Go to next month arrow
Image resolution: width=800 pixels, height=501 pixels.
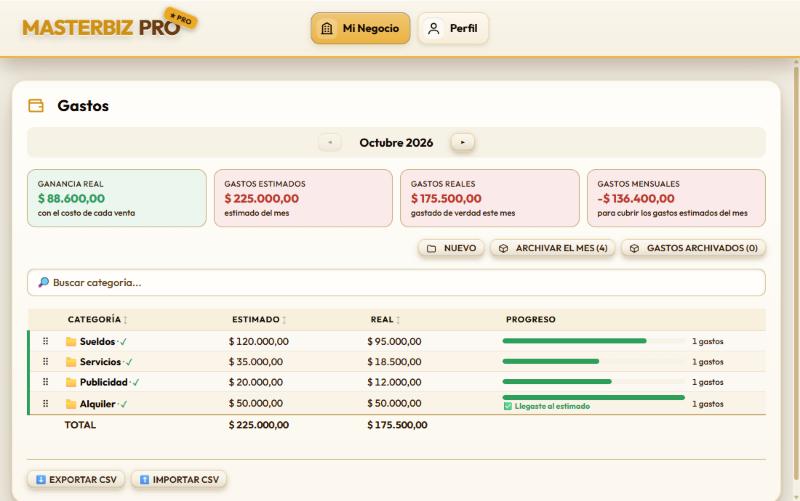point(463,142)
